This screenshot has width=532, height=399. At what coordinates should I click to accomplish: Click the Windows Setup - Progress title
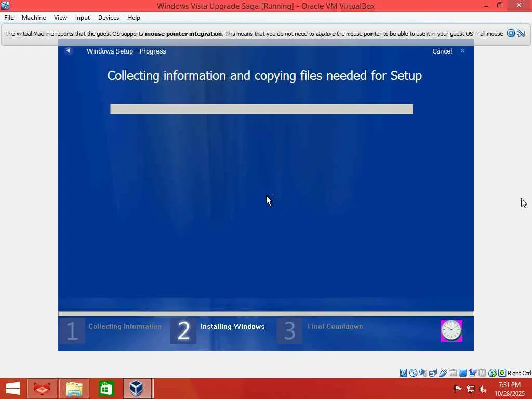tap(126, 51)
